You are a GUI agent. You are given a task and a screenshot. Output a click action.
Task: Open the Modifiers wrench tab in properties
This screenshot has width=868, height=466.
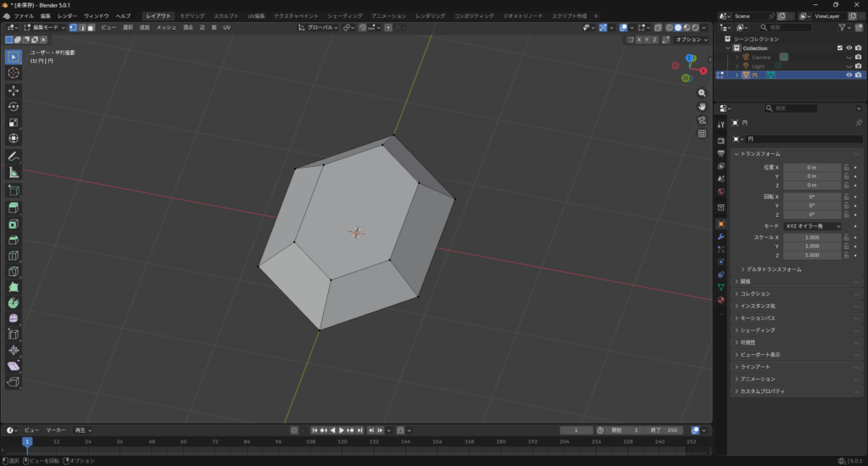721,236
